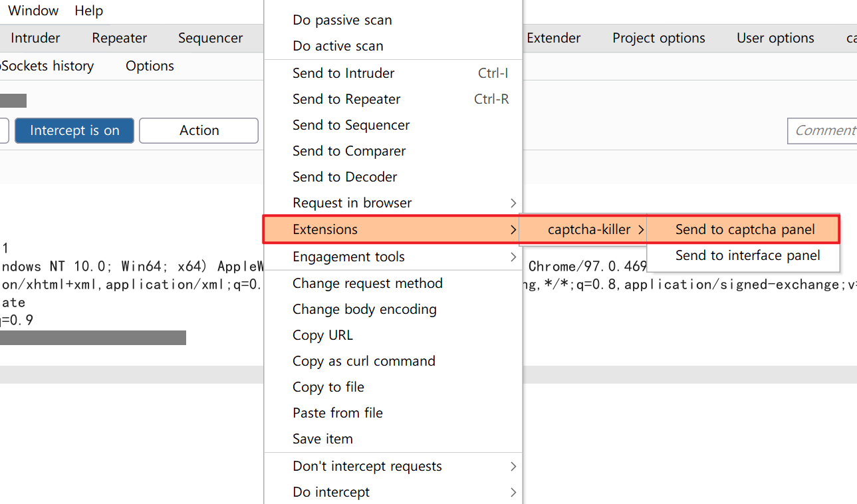
Task: Click the Action button
Action: tap(199, 130)
